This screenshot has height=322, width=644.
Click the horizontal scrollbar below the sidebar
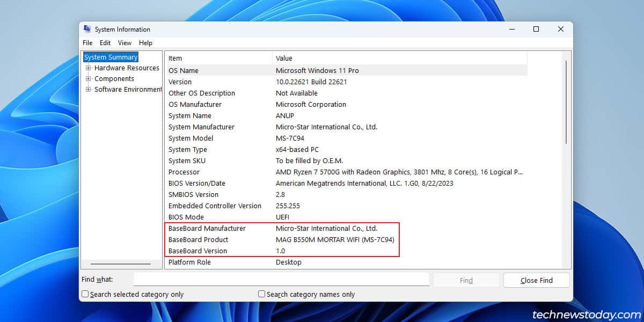(x=122, y=264)
